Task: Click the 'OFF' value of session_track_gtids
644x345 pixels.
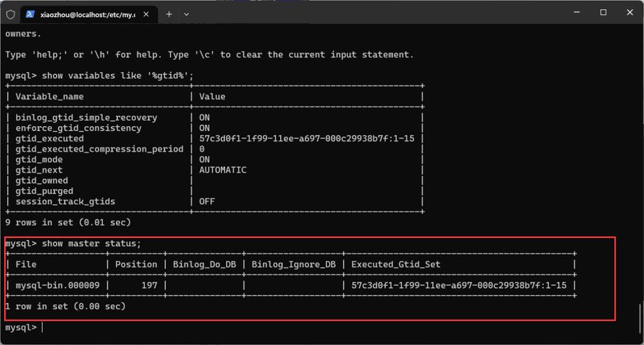Action: coord(207,201)
